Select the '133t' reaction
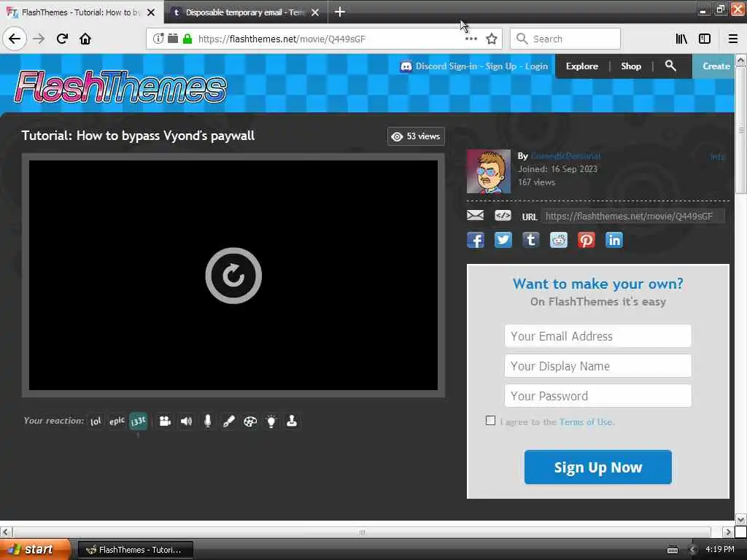This screenshot has height=560, width=747. point(138,421)
